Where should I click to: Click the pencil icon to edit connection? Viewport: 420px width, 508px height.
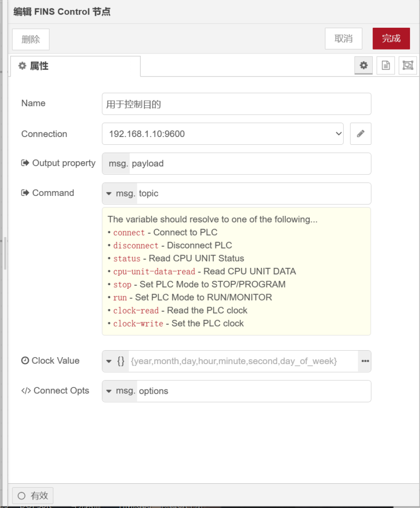coord(360,134)
